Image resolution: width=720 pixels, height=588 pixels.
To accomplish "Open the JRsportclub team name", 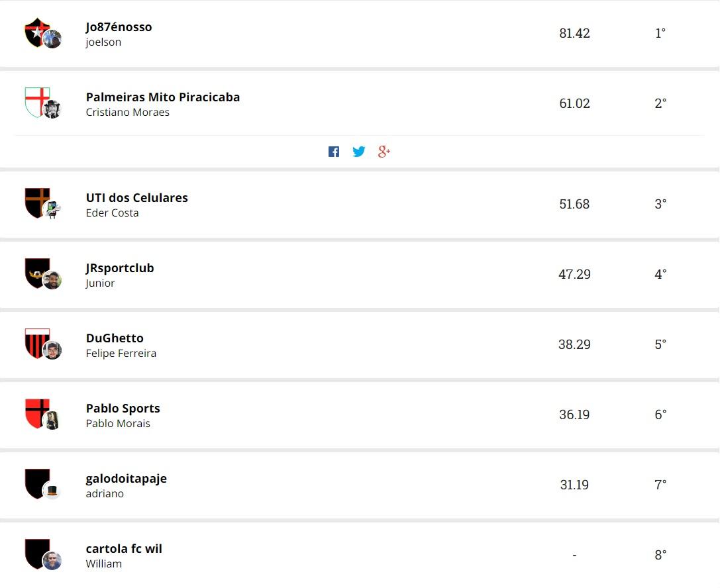I will point(120,268).
